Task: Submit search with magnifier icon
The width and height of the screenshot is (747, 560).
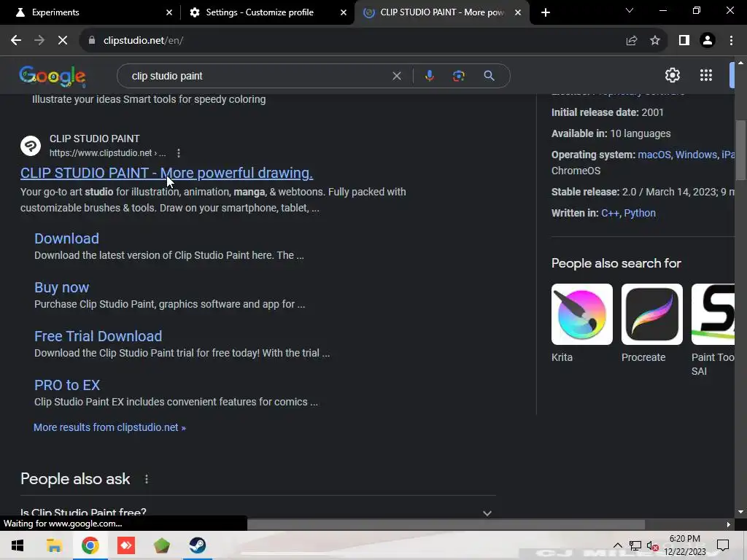Action: (x=489, y=76)
